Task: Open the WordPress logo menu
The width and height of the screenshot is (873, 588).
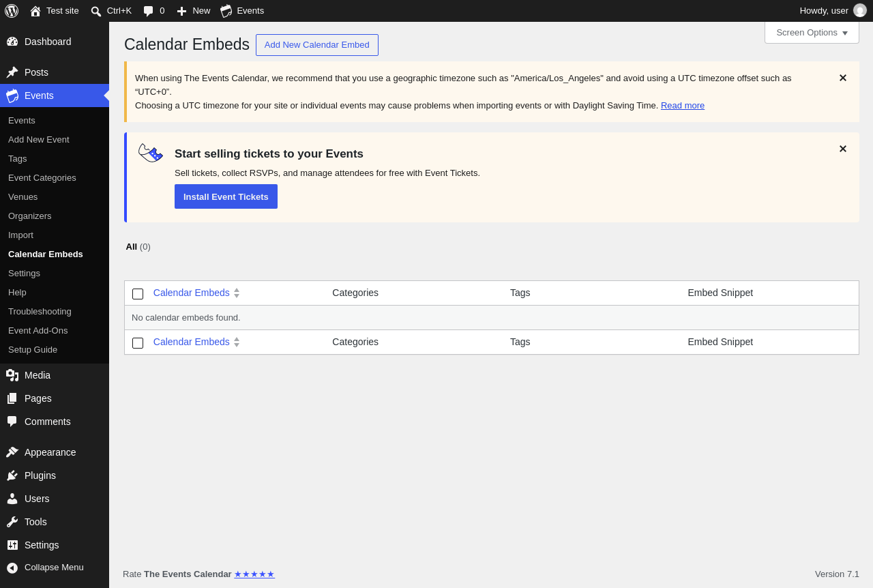Action: [12, 11]
